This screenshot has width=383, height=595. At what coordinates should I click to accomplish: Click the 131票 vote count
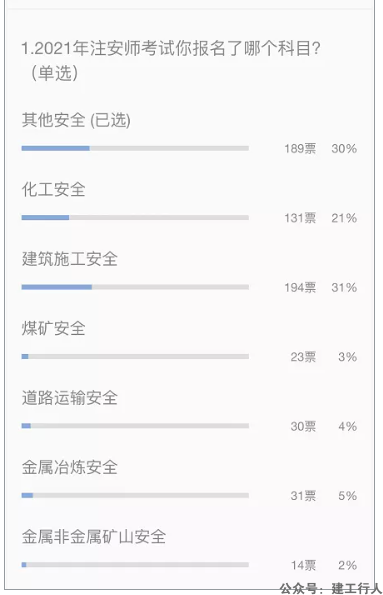point(300,218)
